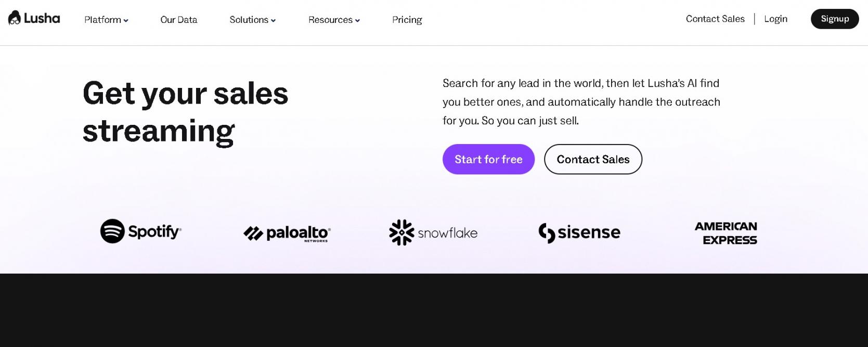Image resolution: width=868 pixels, height=347 pixels.
Task: Follow the Login link
Action: click(x=775, y=19)
